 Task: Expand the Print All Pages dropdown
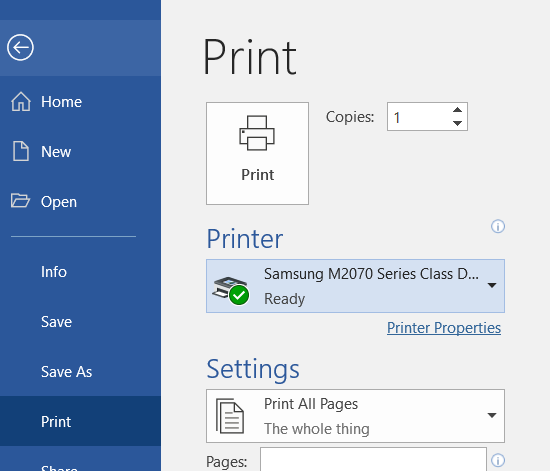point(355,416)
